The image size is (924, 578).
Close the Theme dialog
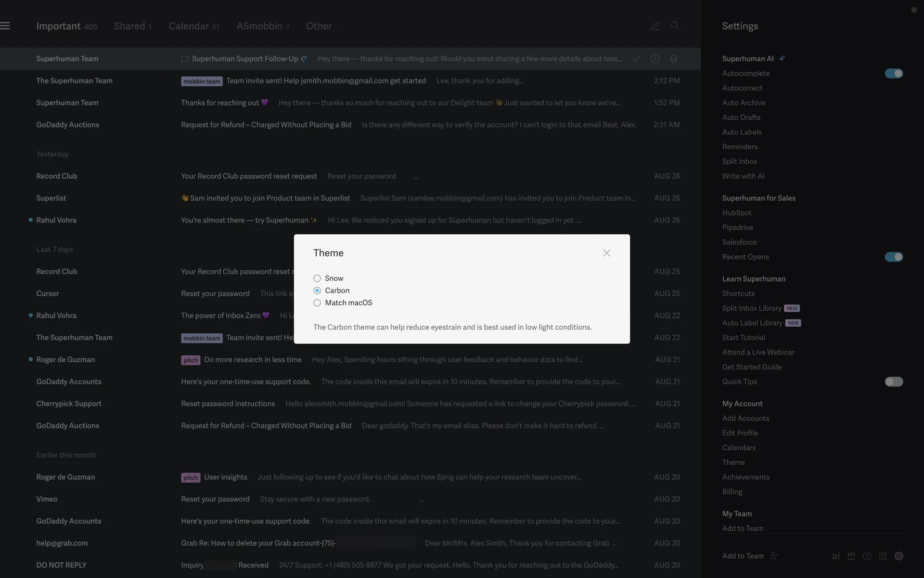(x=606, y=253)
